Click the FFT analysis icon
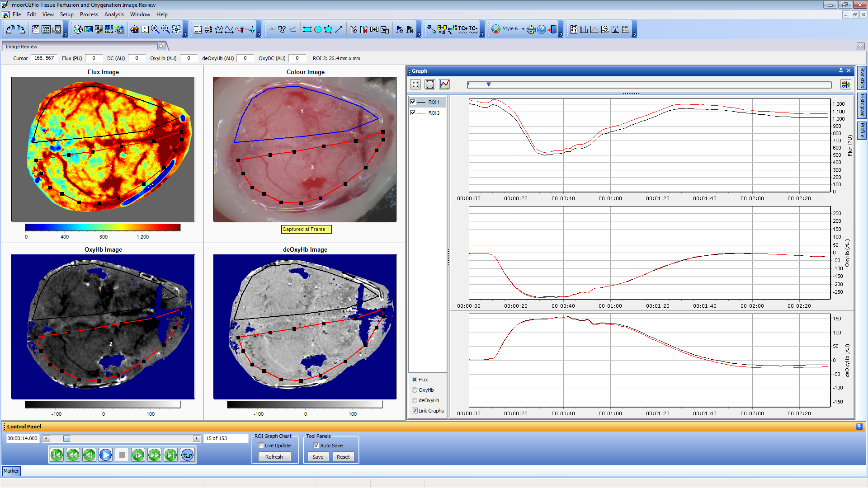This screenshot has height=488, width=868. tap(615, 29)
